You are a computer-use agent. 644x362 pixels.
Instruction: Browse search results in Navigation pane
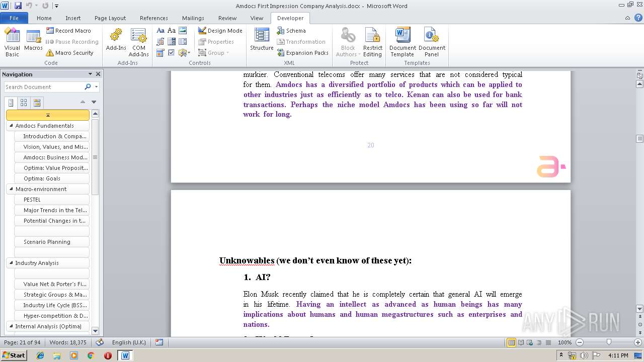coord(36,103)
